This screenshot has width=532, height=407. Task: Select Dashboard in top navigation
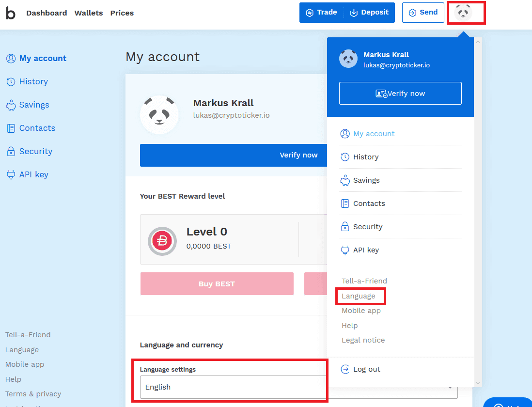(47, 13)
